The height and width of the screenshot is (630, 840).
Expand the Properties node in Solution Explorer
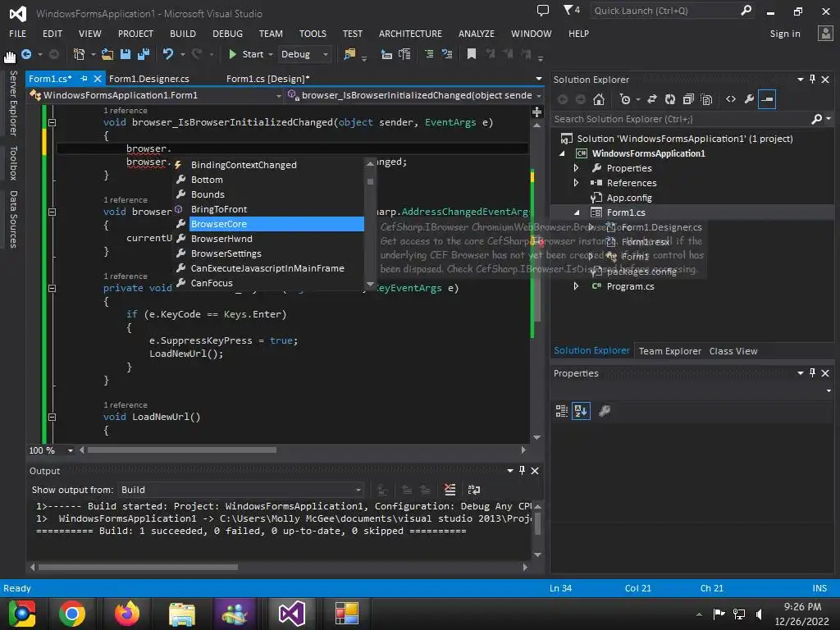pos(576,168)
